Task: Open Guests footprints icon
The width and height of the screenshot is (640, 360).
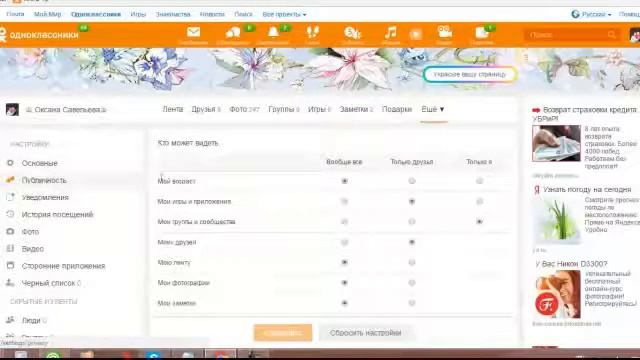Action: [x=313, y=32]
